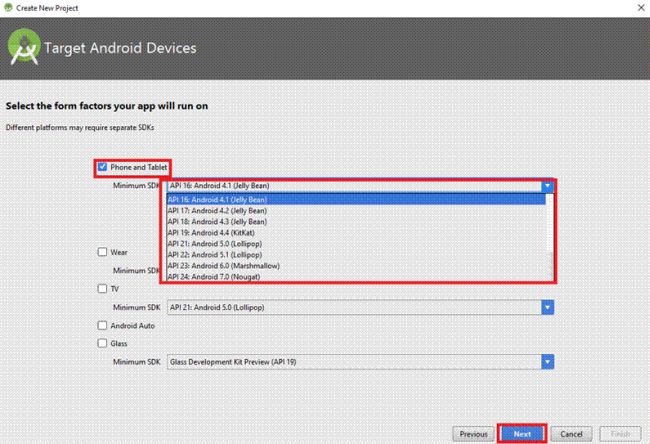The height and width of the screenshot is (444, 650).
Task: Cancel the new project wizard
Action: (571, 434)
